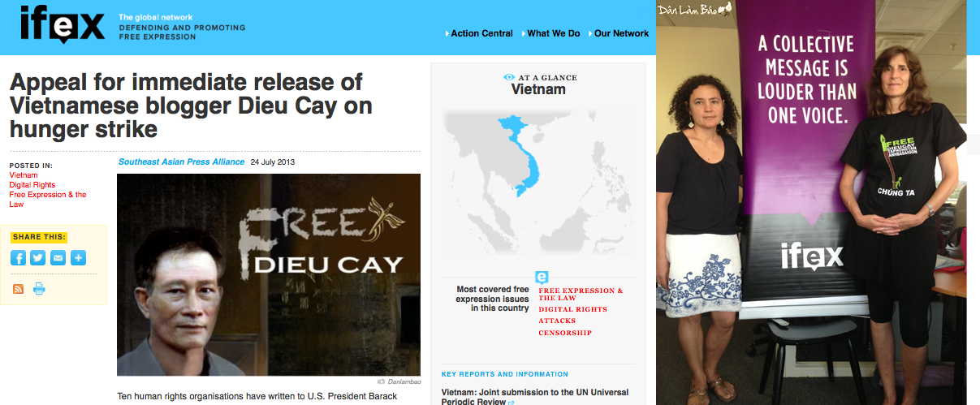Click the blue IFEX icon above issues list

542,277
